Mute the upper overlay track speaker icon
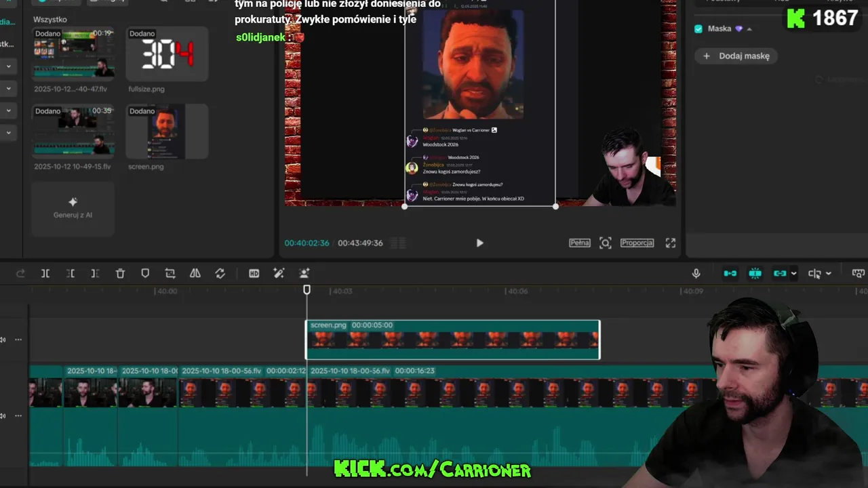868x488 pixels. (3, 340)
